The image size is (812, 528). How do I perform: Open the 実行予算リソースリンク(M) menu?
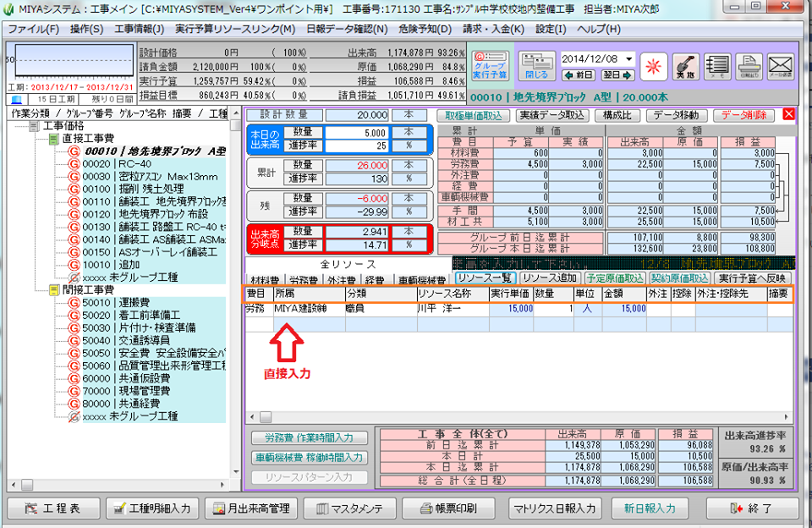235,29
